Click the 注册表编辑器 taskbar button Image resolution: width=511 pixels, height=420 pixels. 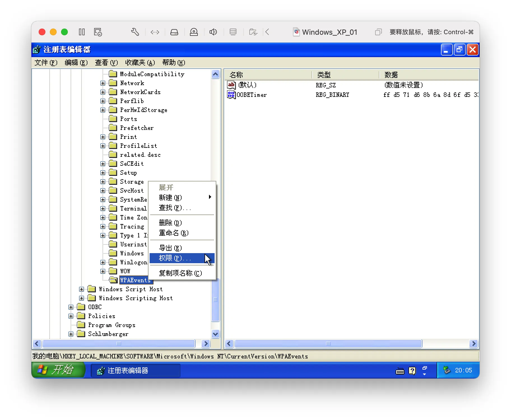(136, 370)
